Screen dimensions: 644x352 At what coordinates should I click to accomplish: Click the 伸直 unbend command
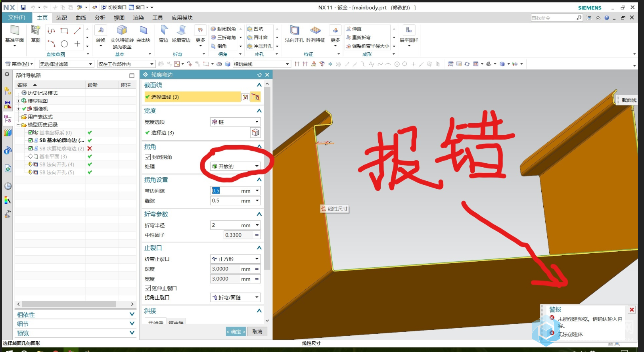pyautogui.click(x=354, y=29)
